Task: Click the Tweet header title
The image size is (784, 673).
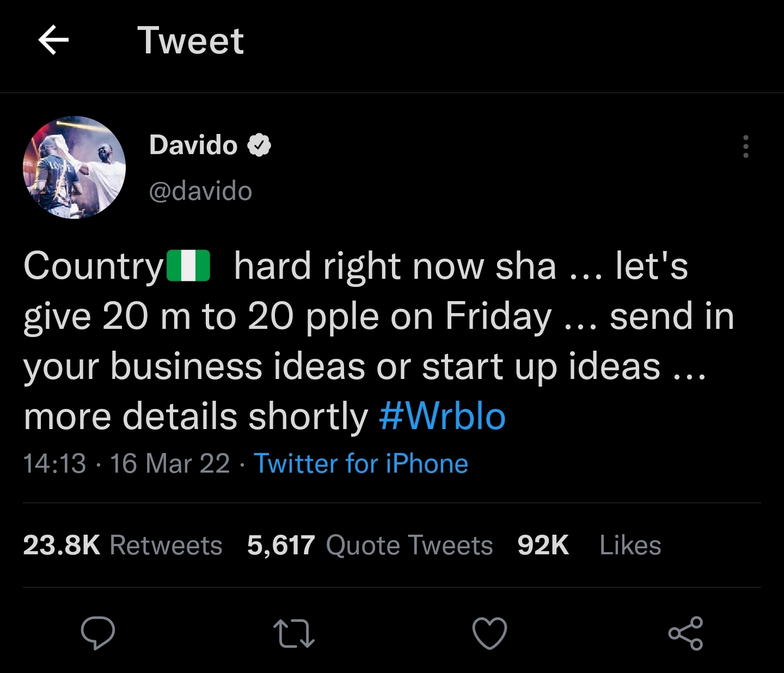Action: (x=191, y=40)
